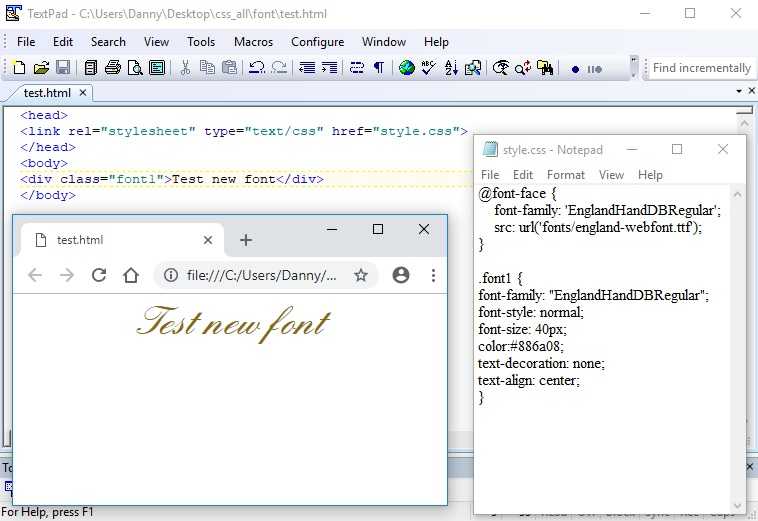758x521 pixels.
Task: Open the Search menu in TextPad
Action: [108, 42]
